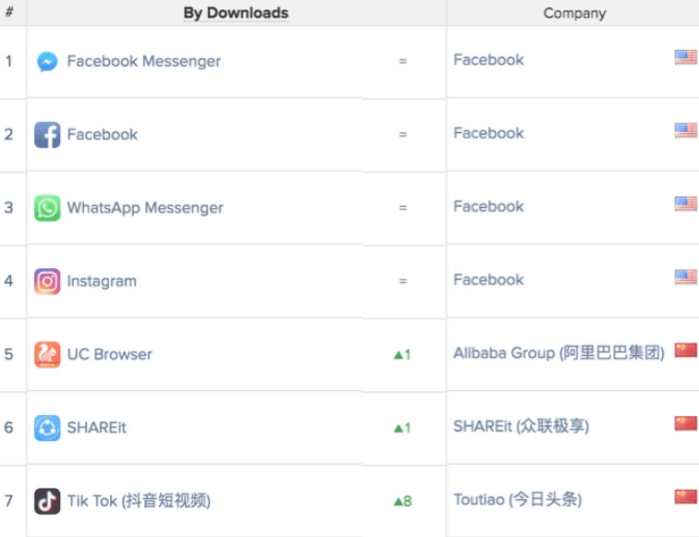Viewport: 699px width, 537px height.
Task: Click rank number 5
Action: (x=8, y=354)
